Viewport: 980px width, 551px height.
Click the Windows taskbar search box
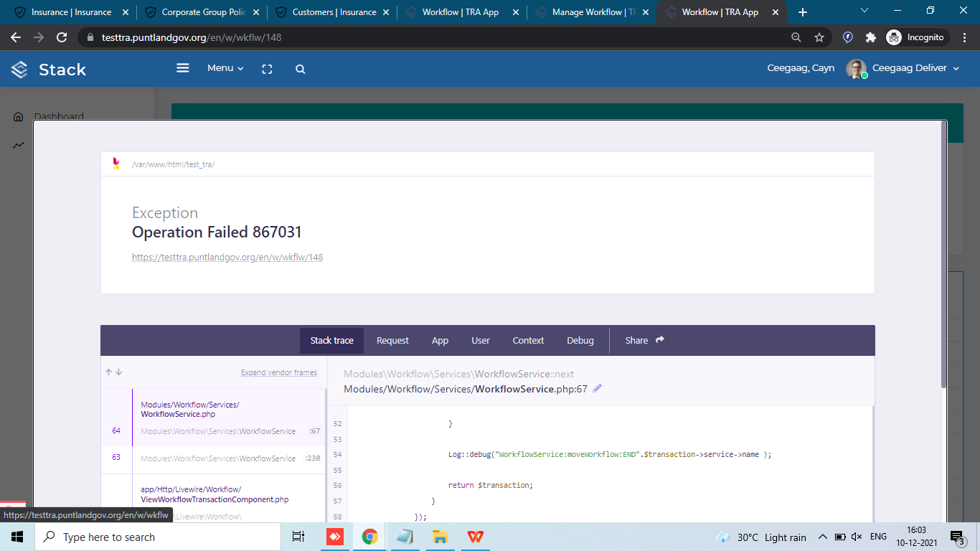[x=158, y=537]
